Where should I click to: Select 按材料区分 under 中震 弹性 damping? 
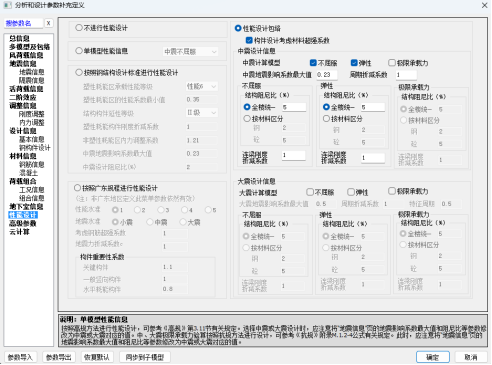point(326,118)
